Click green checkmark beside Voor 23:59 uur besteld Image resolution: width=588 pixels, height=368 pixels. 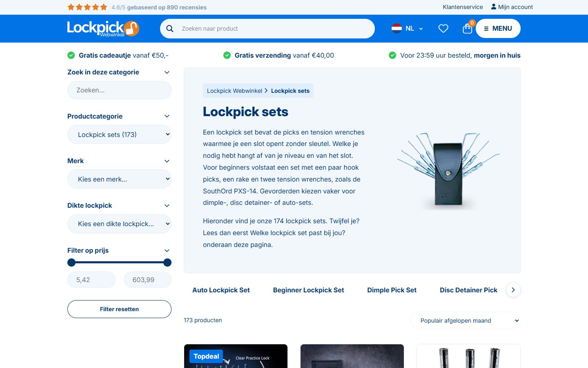point(392,55)
